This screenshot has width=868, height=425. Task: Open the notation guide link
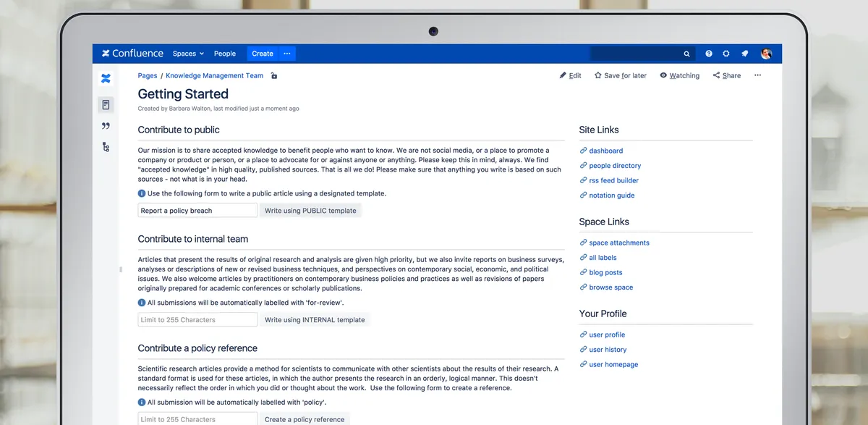(x=611, y=195)
